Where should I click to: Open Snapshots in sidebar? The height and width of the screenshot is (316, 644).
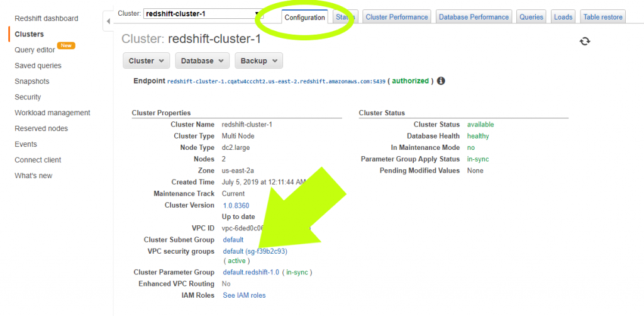(x=31, y=81)
